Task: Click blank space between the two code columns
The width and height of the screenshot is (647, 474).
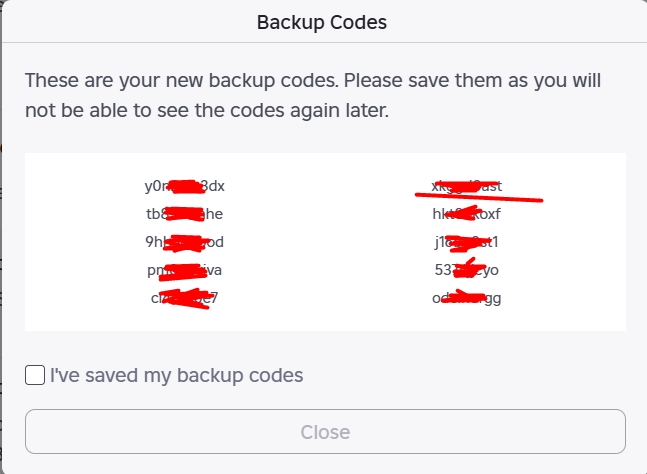Action: tap(325, 242)
